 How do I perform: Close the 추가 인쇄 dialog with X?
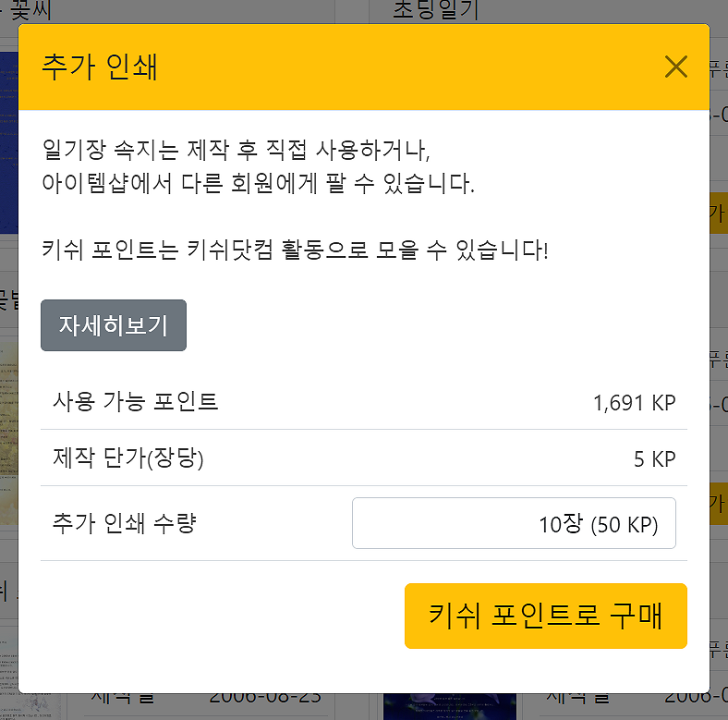tap(676, 67)
